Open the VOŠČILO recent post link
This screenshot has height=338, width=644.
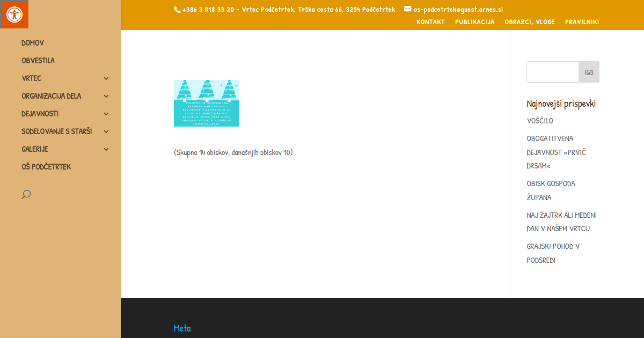coord(540,121)
